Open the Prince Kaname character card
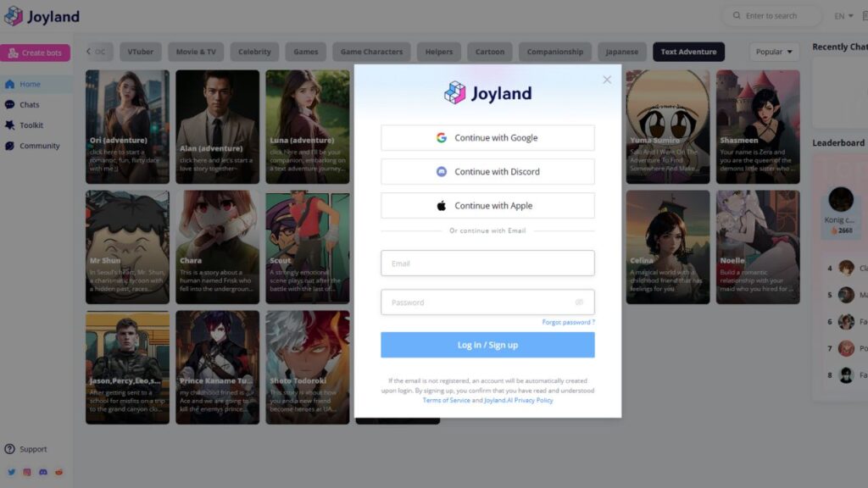868x488 pixels. (x=218, y=368)
